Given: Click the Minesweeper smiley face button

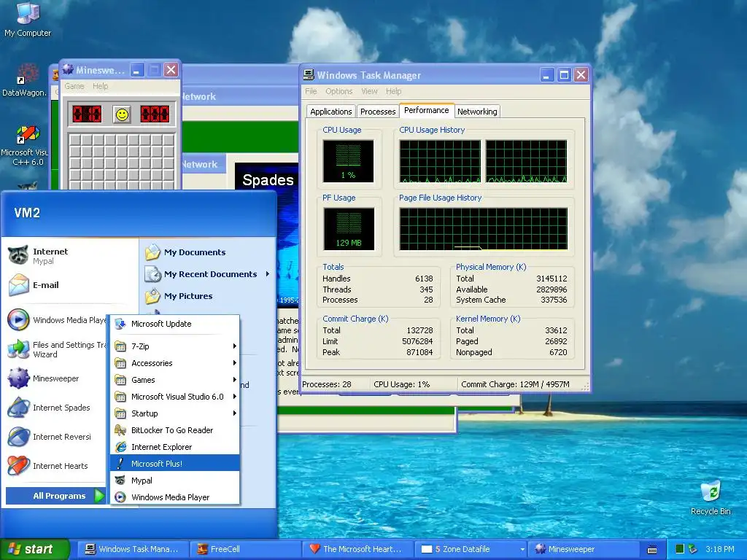Looking at the screenshot, I should tap(122, 114).
